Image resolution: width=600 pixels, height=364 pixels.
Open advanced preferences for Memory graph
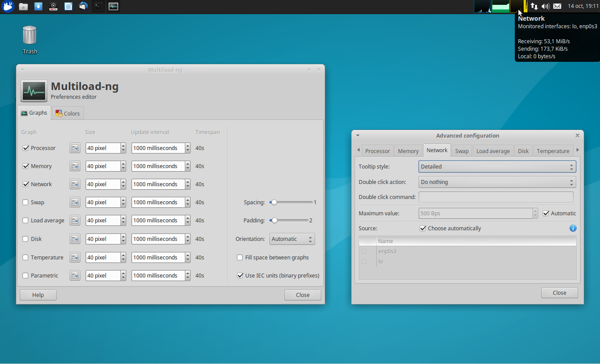click(75, 166)
